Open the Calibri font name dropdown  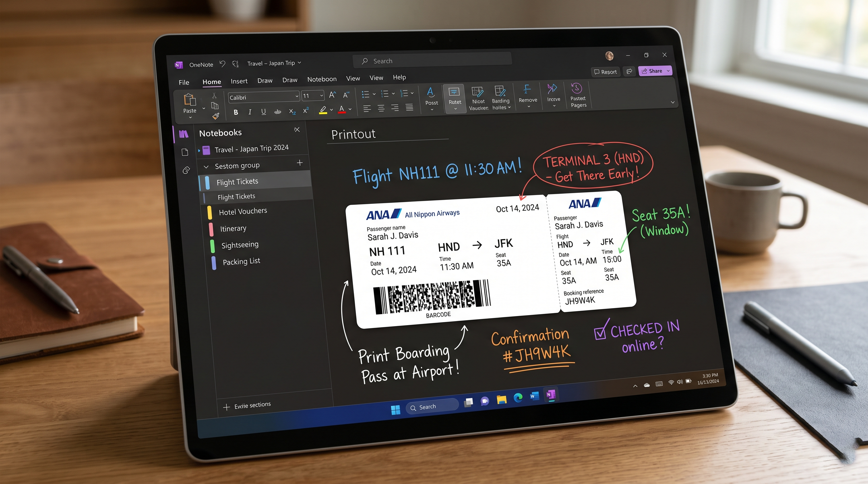click(297, 96)
